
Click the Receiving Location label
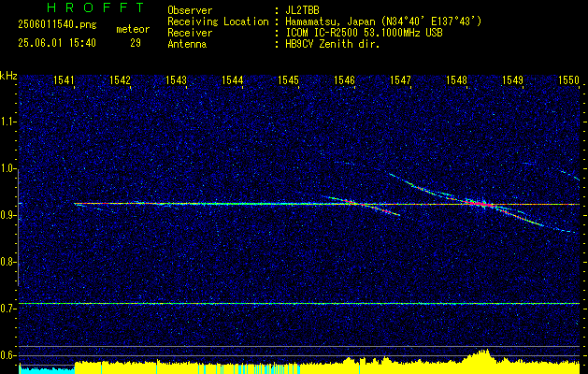pos(218,22)
